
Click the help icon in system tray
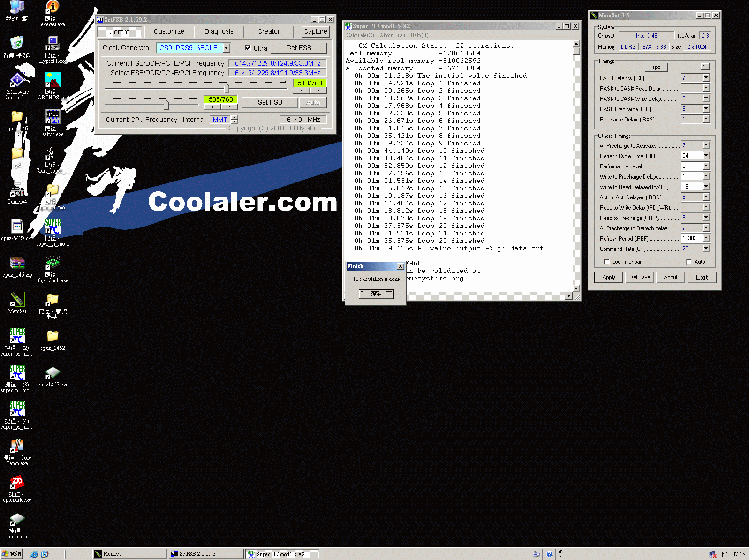(x=549, y=554)
